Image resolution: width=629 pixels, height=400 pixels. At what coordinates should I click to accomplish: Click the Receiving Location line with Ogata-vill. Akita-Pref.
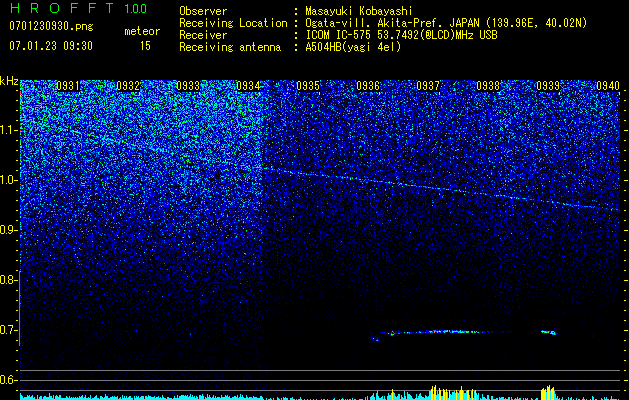pyautogui.click(x=383, y=23)
